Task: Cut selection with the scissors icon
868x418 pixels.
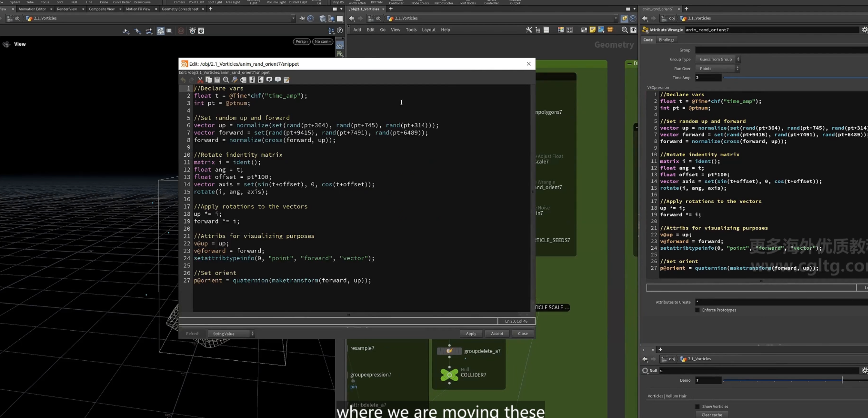Action: pyautogui.click(x=200, y=80)
